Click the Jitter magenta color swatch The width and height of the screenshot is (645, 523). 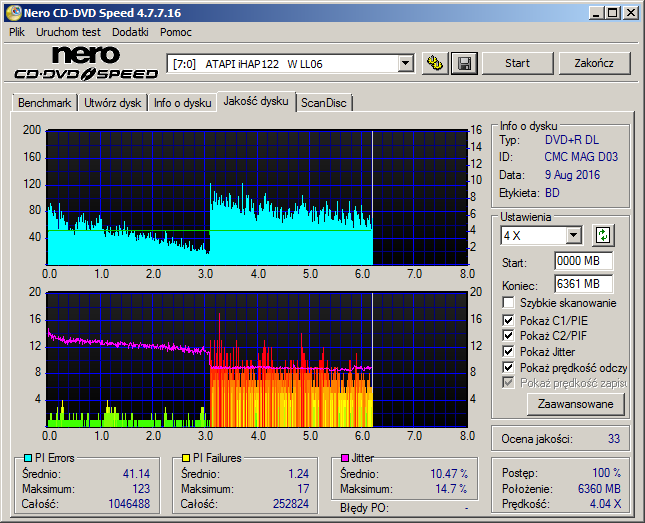coord(345,458)
